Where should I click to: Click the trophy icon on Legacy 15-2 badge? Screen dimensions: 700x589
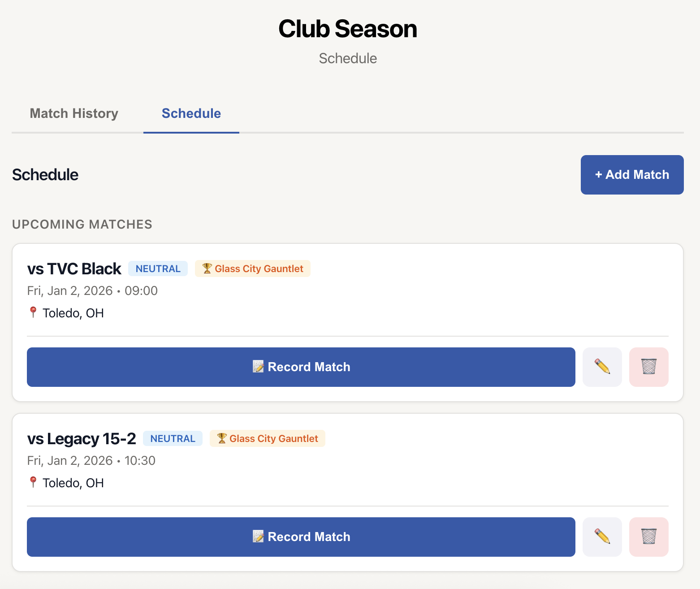click(221, 438)
